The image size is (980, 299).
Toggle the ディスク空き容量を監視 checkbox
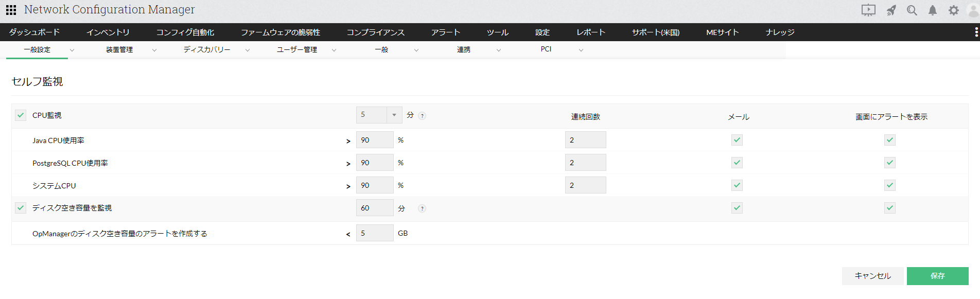click(x=21, y=208)
